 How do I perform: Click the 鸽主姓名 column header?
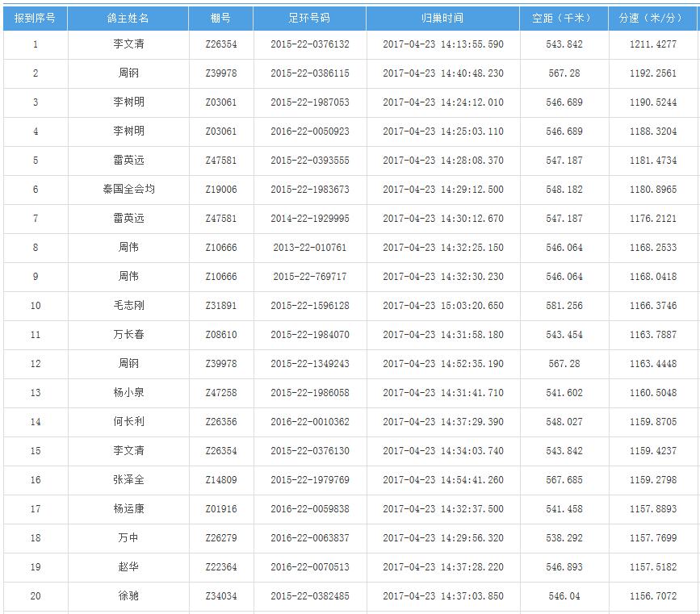tap(128, 18)
